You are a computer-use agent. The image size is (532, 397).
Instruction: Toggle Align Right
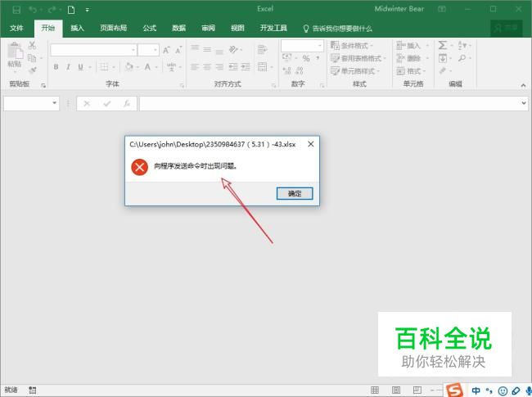(x=219, y=67)
